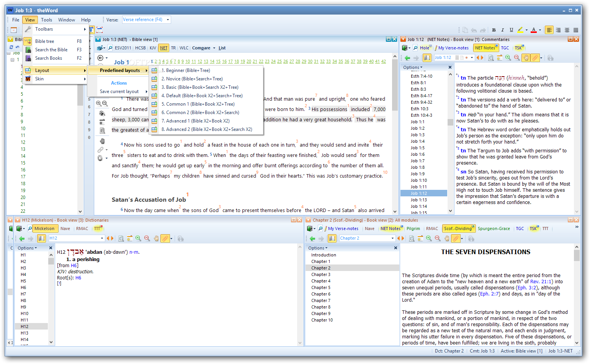Toggle paperclip link button in Commentaries view
590x364 pixels.
point(535,58)
